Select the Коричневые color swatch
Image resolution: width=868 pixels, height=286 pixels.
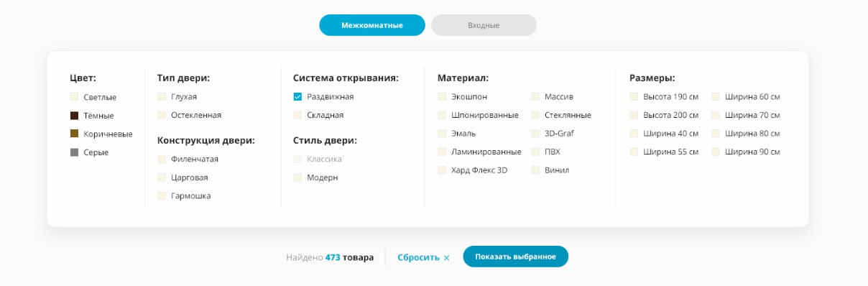pyautogui.click(x=74, y=134)
